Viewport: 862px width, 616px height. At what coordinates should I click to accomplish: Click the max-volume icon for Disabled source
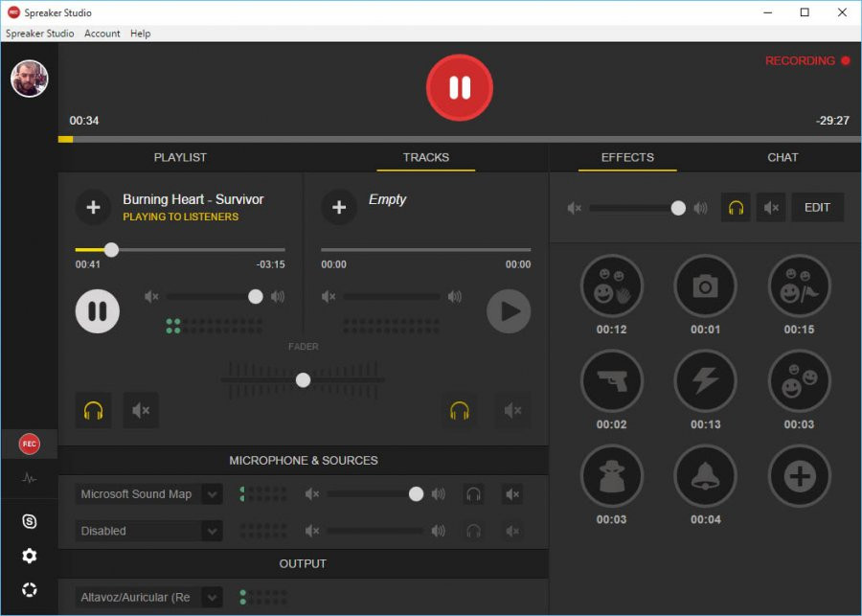coord(438,532)
